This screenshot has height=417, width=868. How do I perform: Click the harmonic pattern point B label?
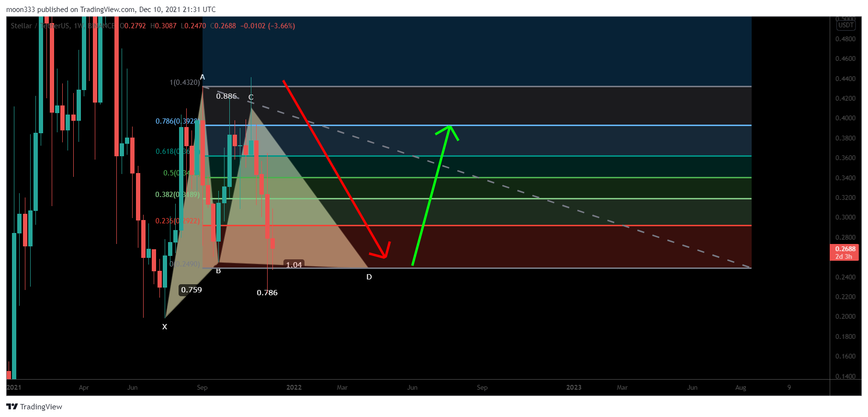point(218,271)
